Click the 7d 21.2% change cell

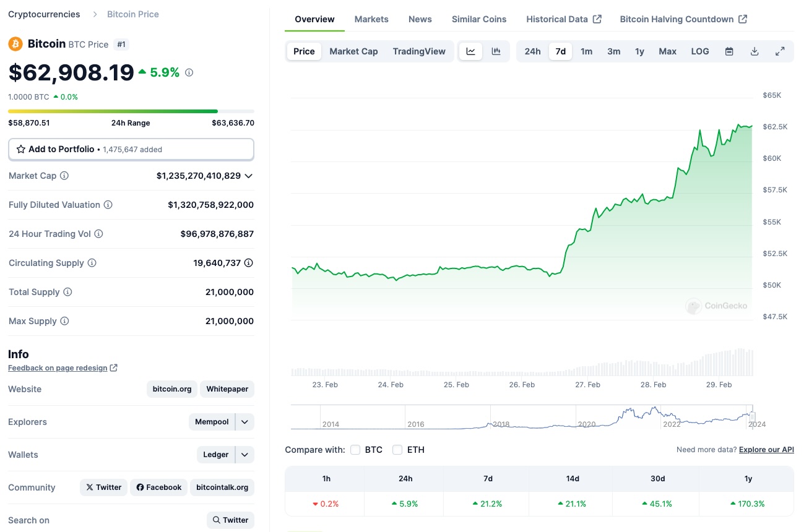coord(488,504)
